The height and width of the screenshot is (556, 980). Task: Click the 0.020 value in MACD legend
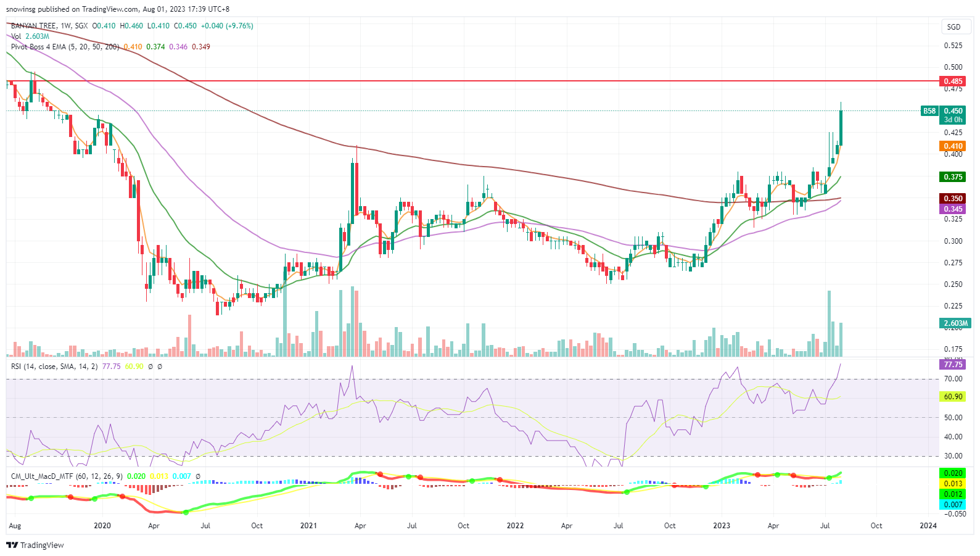pyautogui.click(x=136, y=476)
